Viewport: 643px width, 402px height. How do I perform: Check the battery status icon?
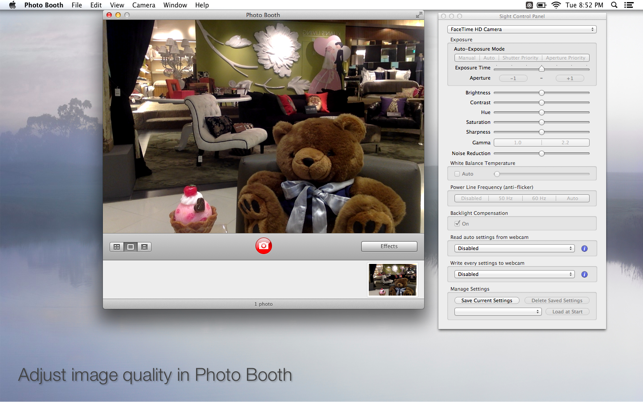pyautogui.click(x=542, y=5)
